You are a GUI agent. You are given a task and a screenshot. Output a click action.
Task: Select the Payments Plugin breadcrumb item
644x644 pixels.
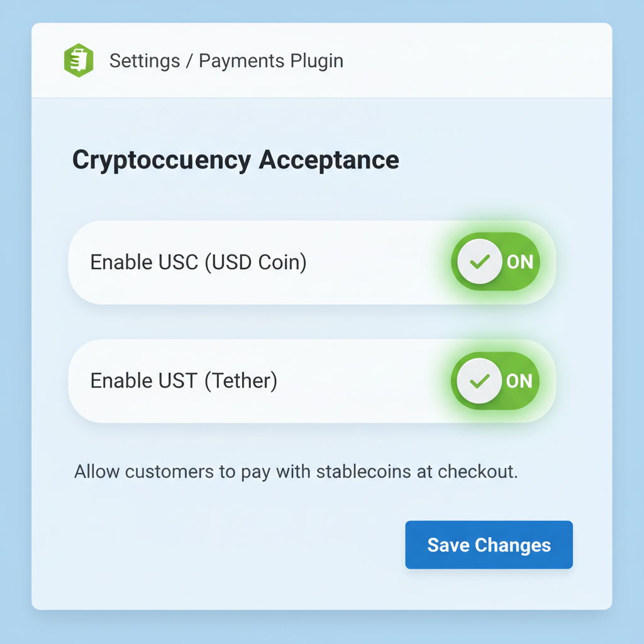(270, 61)
